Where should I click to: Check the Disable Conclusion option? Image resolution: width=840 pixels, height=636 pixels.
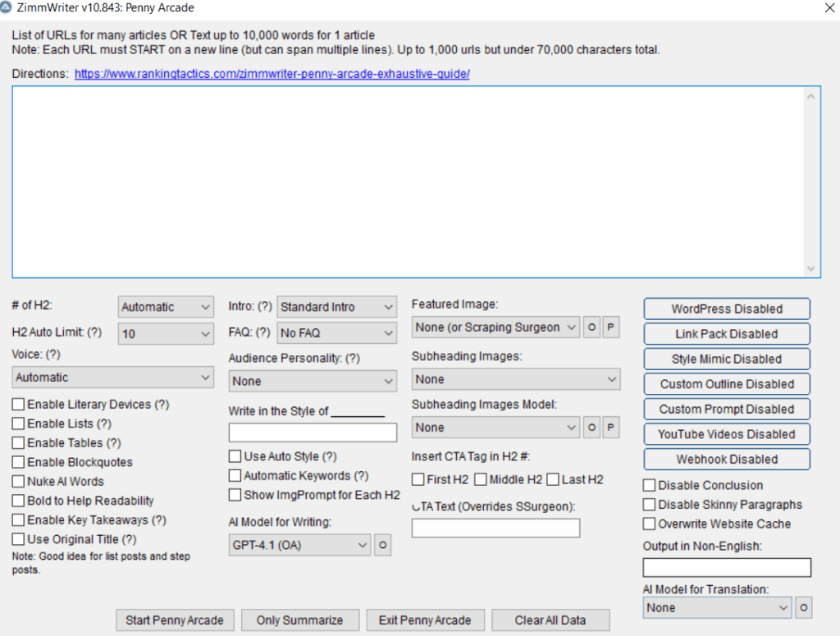click(650, 486)
